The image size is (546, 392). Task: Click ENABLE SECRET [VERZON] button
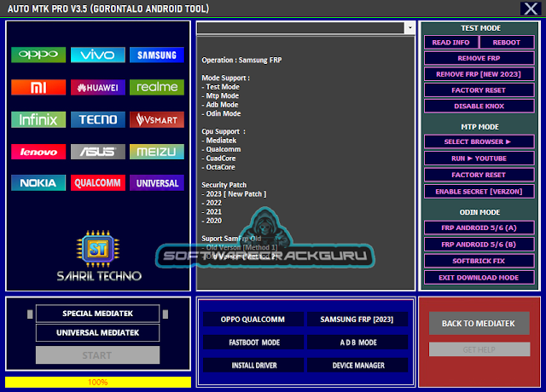[x=479, y=191]
